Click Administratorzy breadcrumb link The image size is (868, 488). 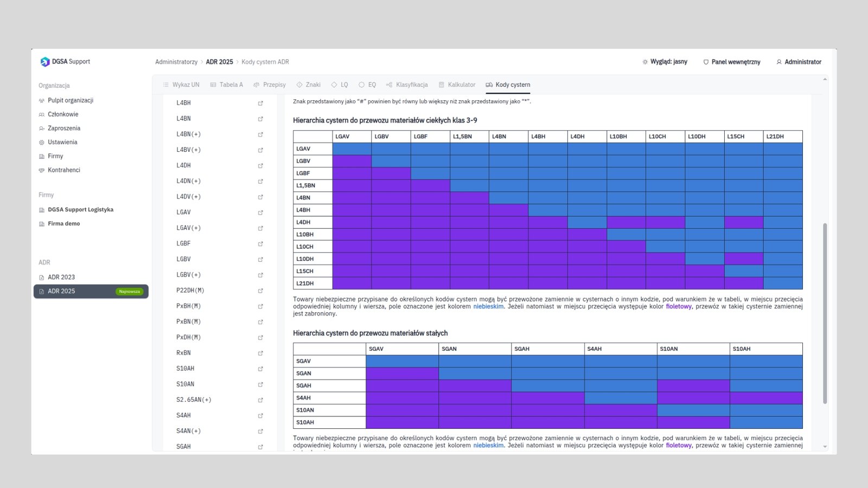click(176, 62)
